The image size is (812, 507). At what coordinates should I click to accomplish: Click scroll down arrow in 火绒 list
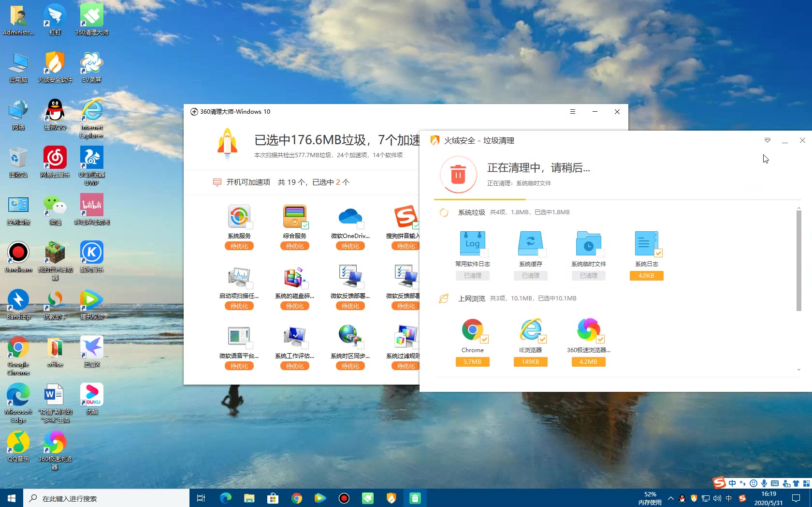point(799,370)
